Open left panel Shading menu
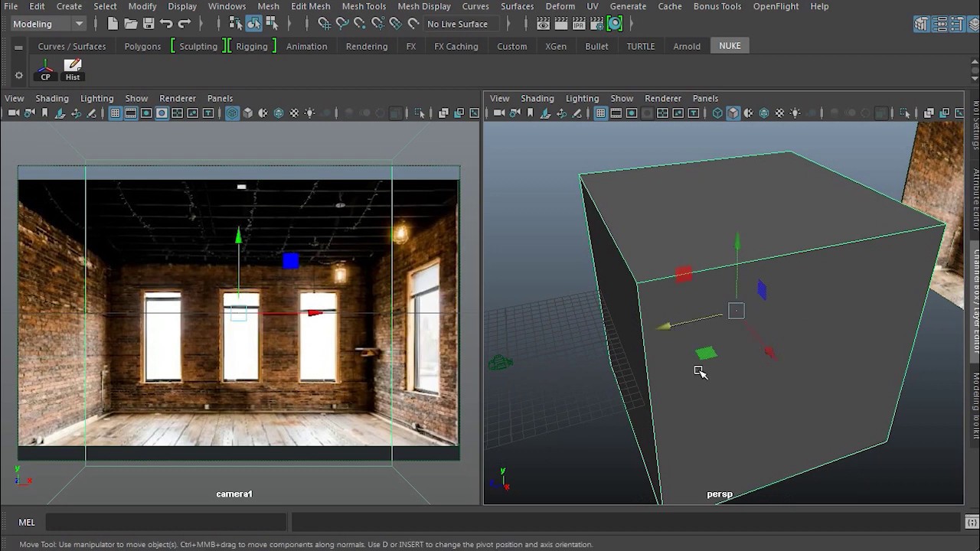Viewport: 980px width, 551px height. (52, 98)
